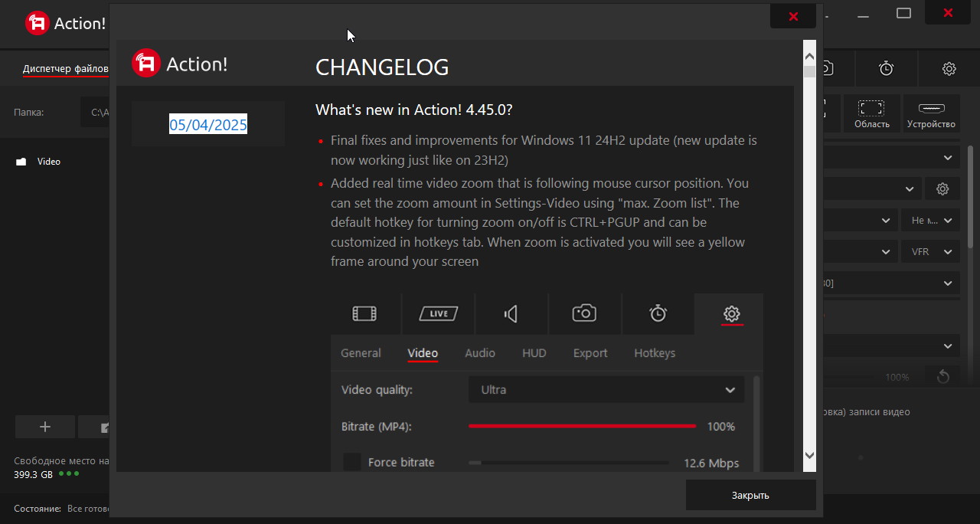
Task: Click the LIVE streaming icon in changelog image
Action: tap(438, 313)
